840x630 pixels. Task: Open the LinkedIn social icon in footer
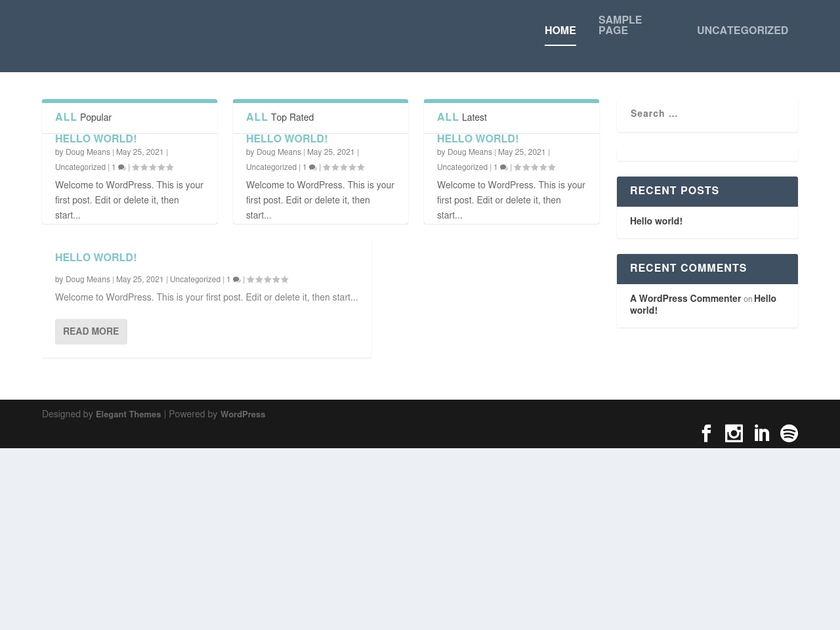coord(762,433)
